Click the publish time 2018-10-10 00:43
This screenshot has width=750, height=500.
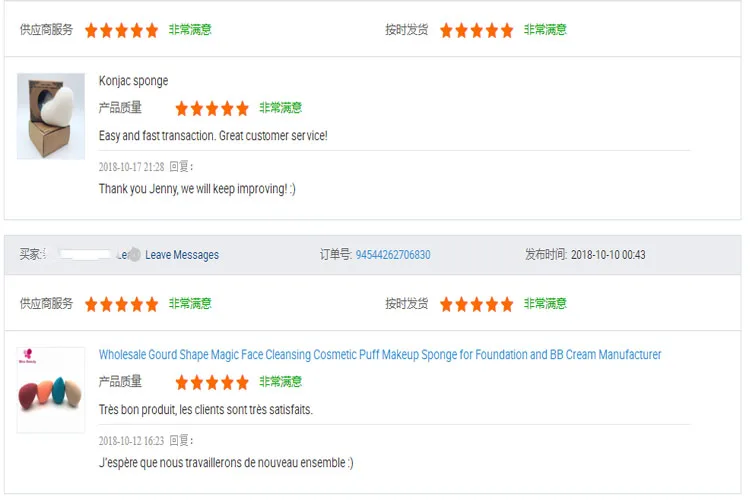(x=608, y=255)
